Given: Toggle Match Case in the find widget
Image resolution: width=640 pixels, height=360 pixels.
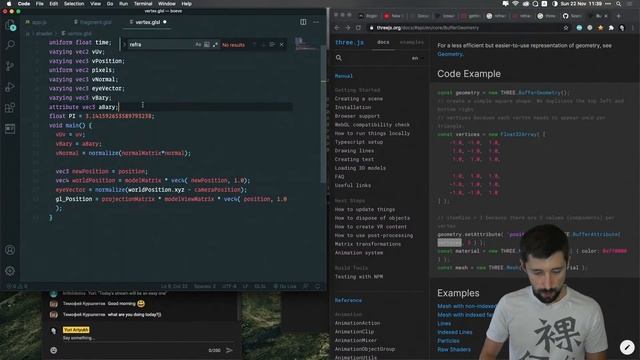Looking at the screenshot, I should tap(198, 44).
